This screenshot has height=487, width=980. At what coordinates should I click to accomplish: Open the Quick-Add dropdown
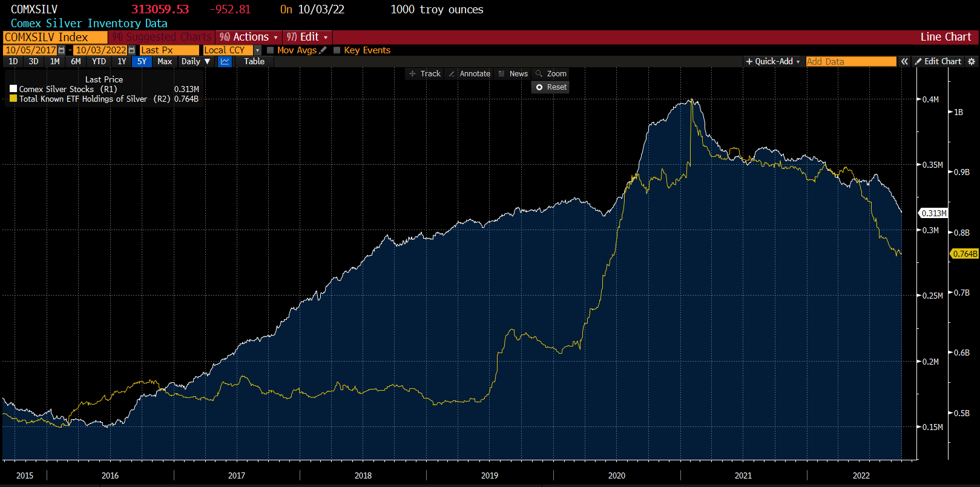(x=773, y=61)
